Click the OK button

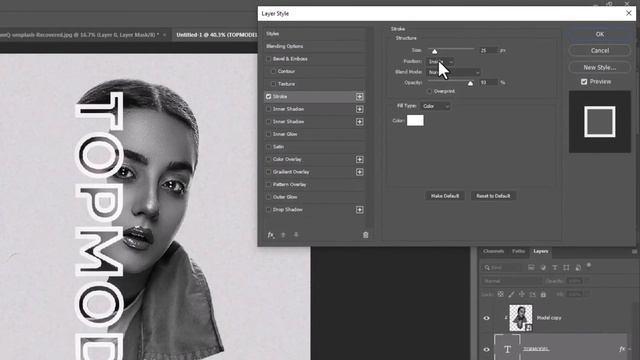599,34
